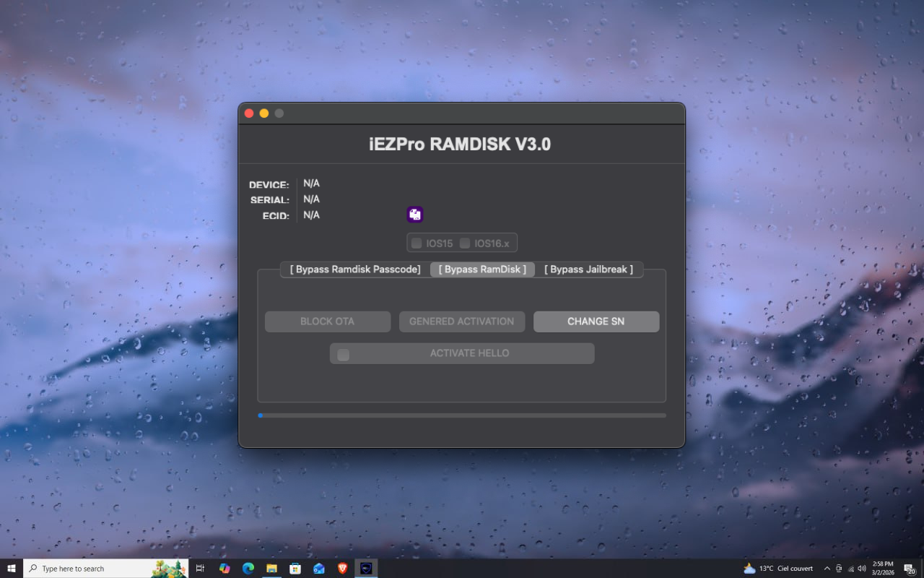Image resolution: width=924 pixels, height=578 pixels.
Task: Click the GENERED ACTIVATION button
Action: [x=462, y=321]
